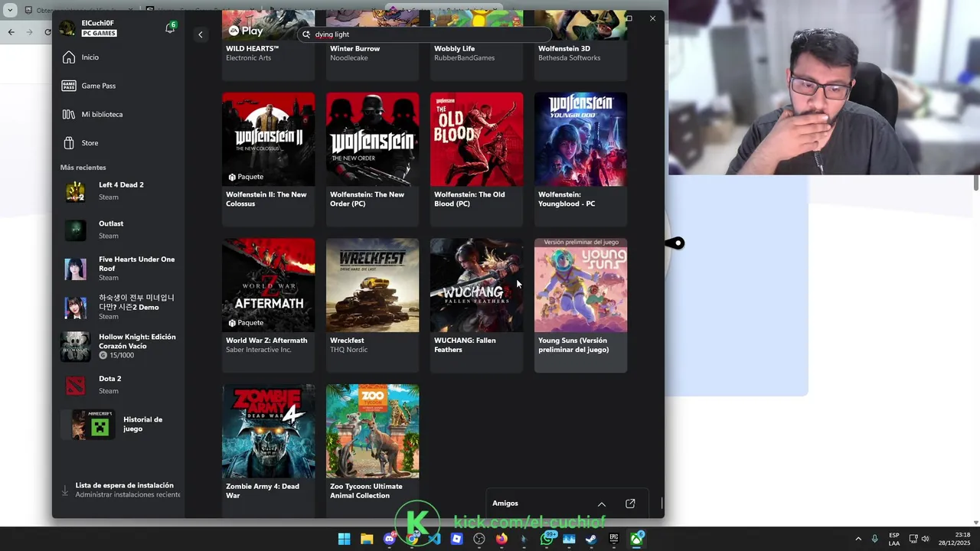980x551 pixels.
Task: Open File Explorer from the taskbar
Action: click(x=367, y=539)
